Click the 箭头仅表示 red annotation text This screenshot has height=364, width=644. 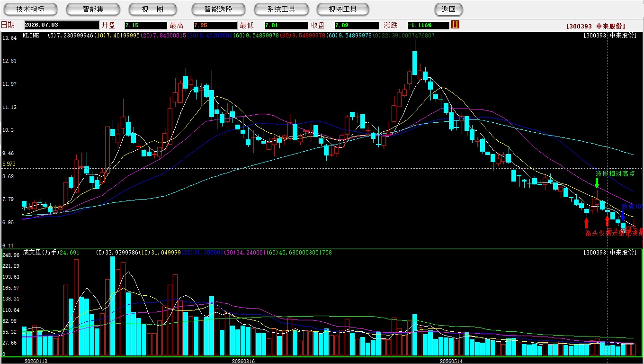602,233
